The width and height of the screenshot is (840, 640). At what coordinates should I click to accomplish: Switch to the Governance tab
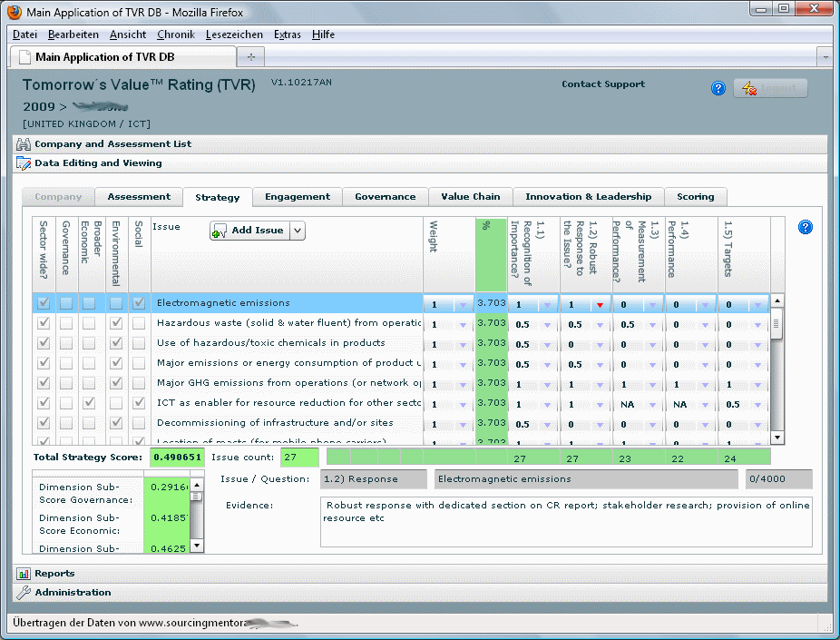coord(385,197)
